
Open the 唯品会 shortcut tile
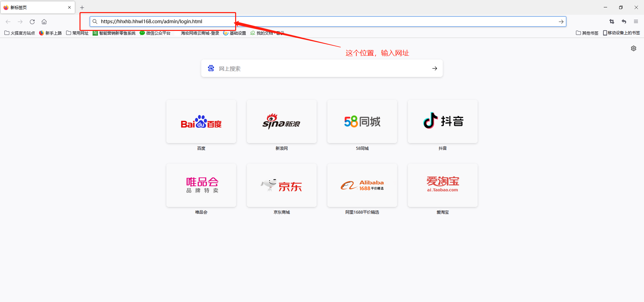point(201,185)
